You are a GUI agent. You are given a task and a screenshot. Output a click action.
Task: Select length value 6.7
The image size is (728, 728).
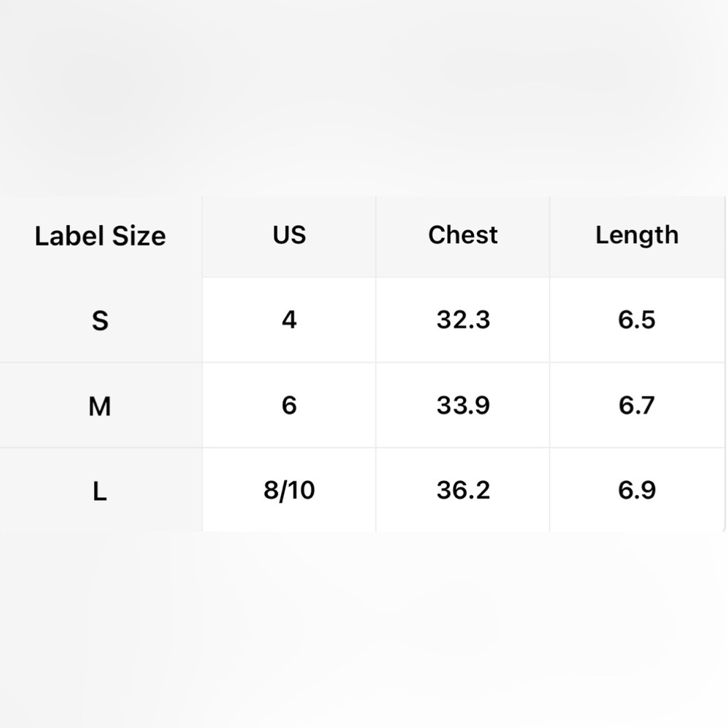pyautogui.click(x=637, y=405)
